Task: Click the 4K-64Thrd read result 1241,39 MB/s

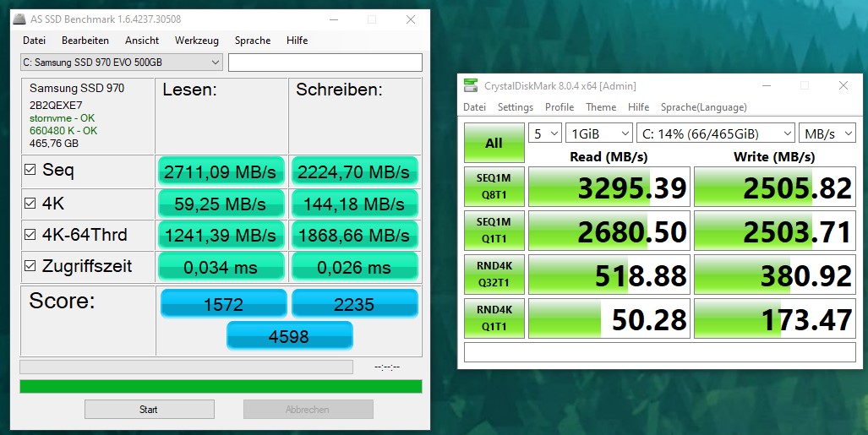Action: pyautogui.click(x=221, y=235)
